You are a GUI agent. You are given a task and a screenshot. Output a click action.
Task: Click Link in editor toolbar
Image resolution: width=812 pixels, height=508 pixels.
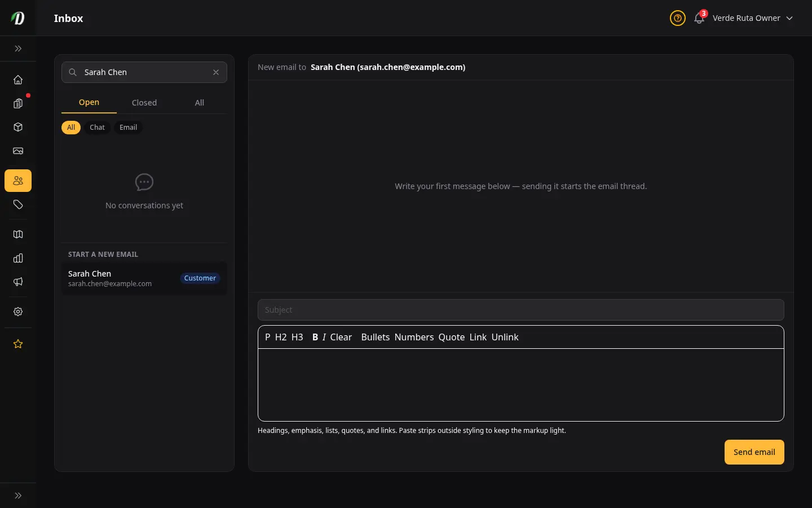478,337
